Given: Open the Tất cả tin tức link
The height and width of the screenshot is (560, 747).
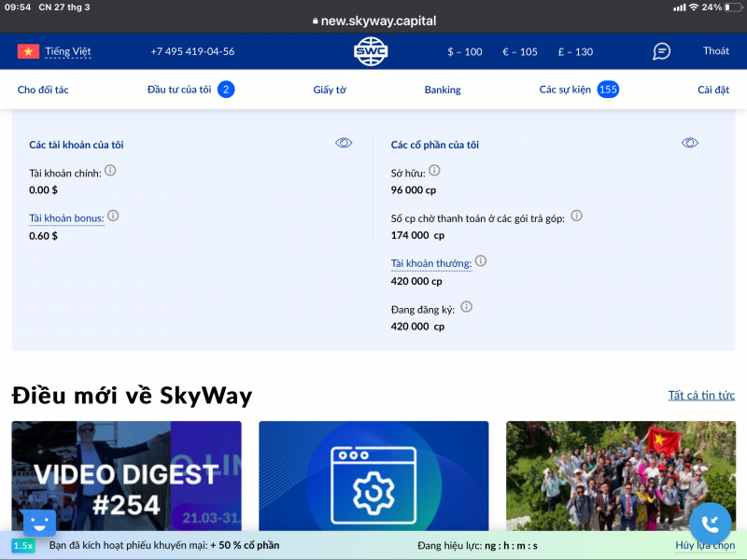Looking at the screenshot, I should tap(701, 396).
